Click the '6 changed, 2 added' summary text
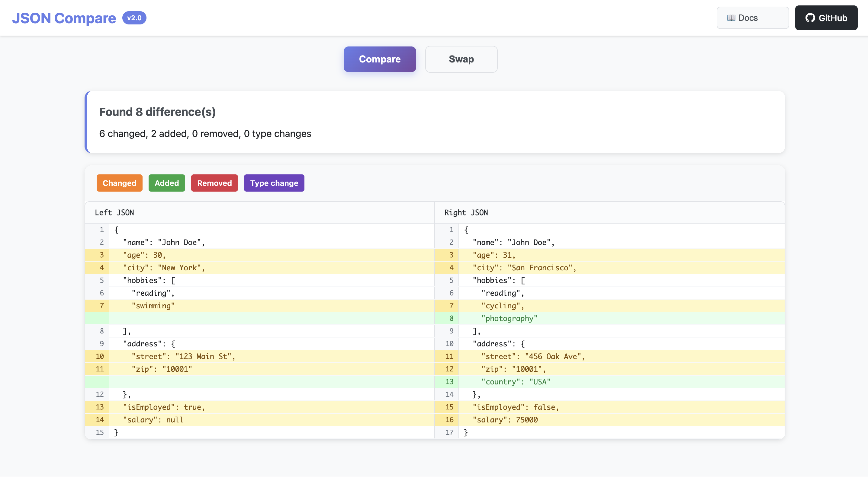The width and height of the screenshot is (868, 490). tap(205, 134)
